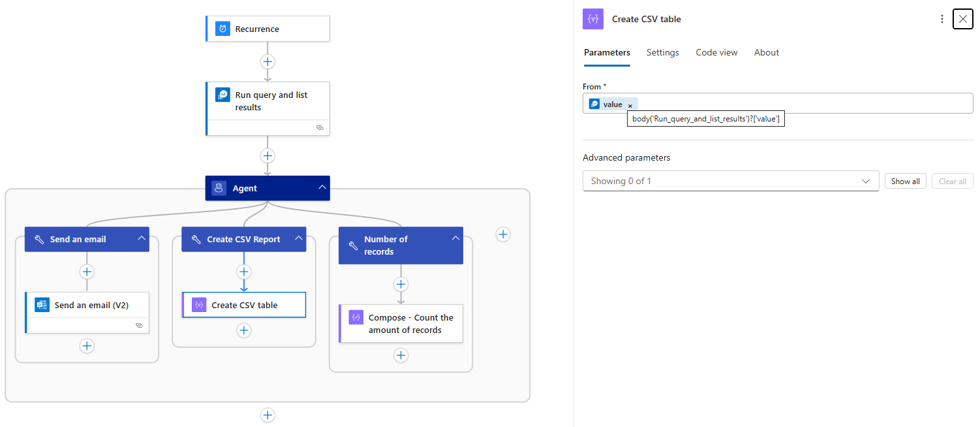Collapse the Number of records tool
Screen dimensions: 980x427
click(x=455, y=239)
